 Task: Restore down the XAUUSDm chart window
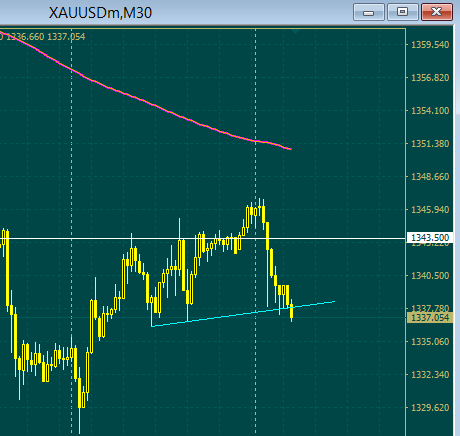pyautogui.click(x=403, y=12)
